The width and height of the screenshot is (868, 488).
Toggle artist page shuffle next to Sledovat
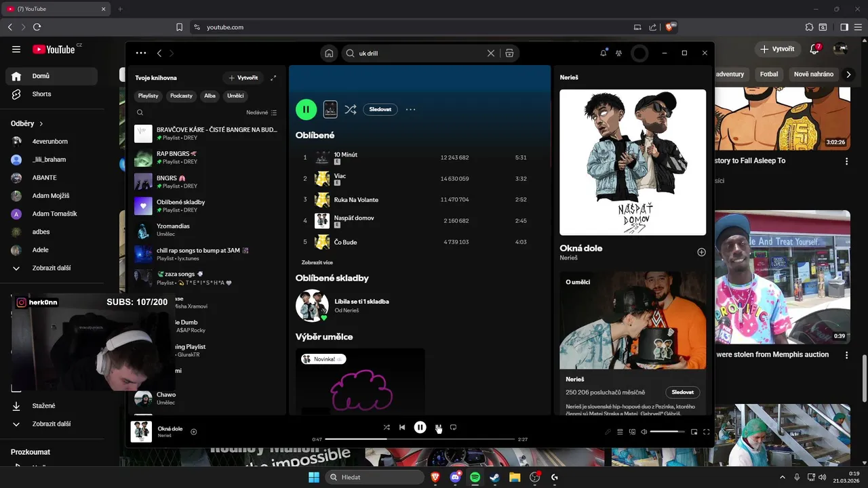click(x=350, y=109)
